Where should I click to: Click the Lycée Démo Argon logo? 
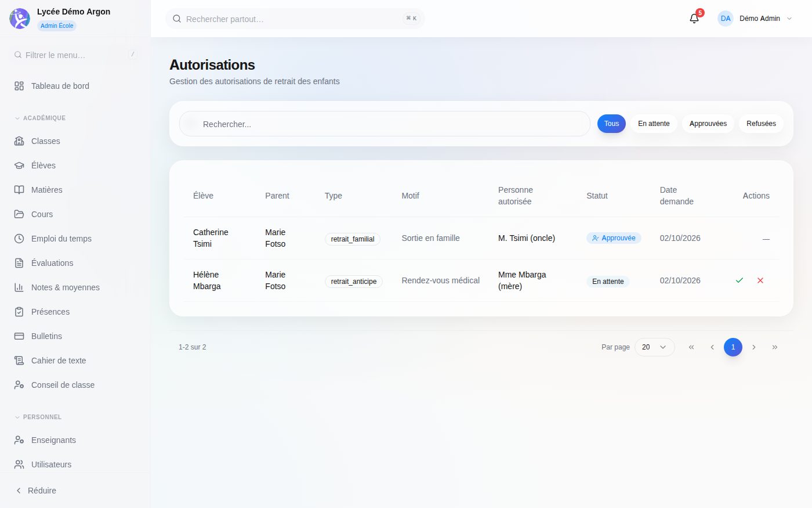click(x=20, y=19)
